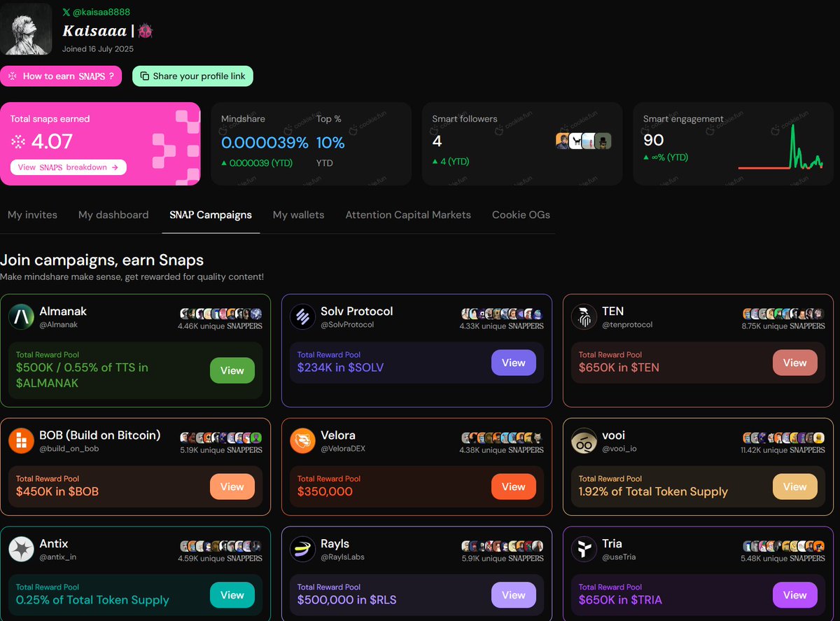Click the $234K in $SOLV reward text
Image resolution: width=840 pixels, height=621 pixels.
point(340,368)
